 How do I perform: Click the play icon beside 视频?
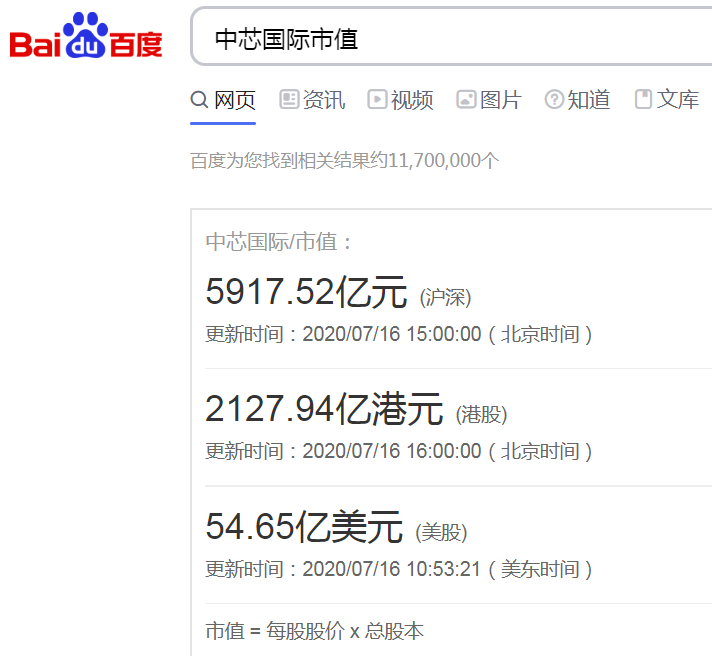[x=377, y=99]
